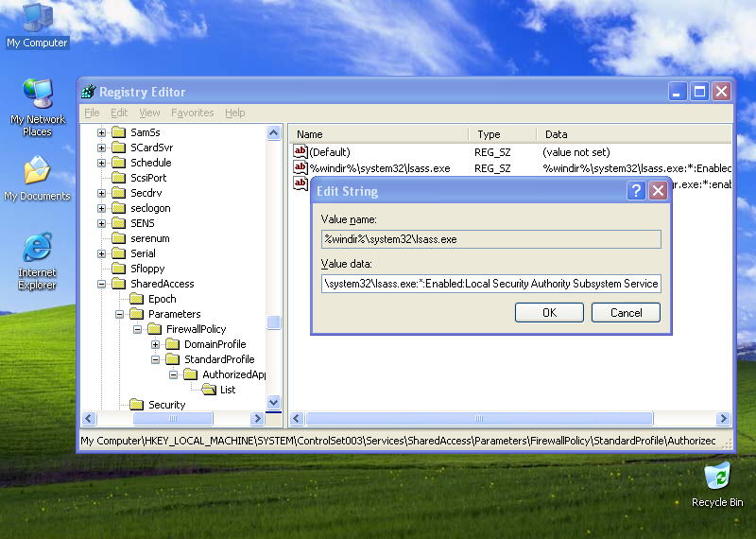Maximize the Registry Editor window

pos(699,91)
